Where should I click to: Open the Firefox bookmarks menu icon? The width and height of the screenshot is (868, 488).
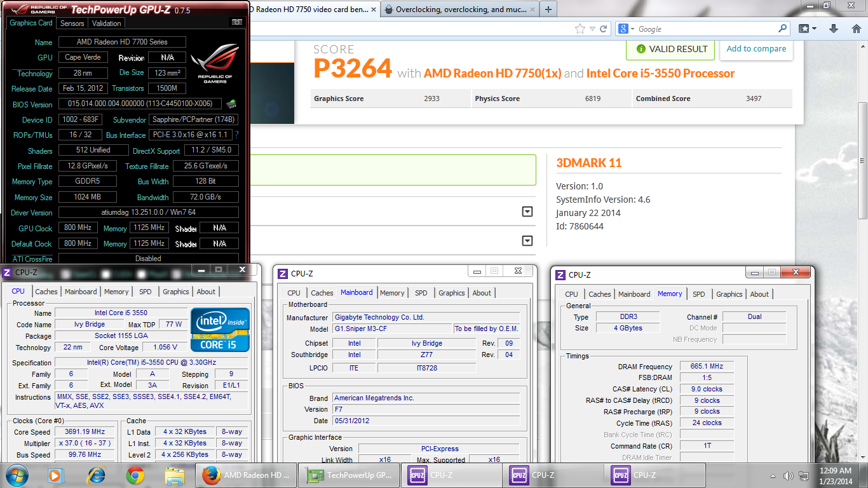click(x=808, y=29)
